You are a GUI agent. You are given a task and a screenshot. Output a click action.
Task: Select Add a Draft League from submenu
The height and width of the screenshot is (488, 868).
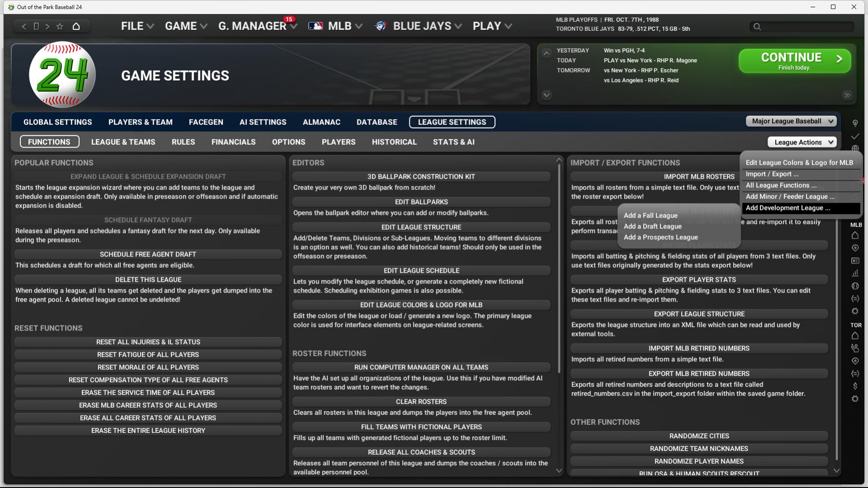[x=652, y=227]
